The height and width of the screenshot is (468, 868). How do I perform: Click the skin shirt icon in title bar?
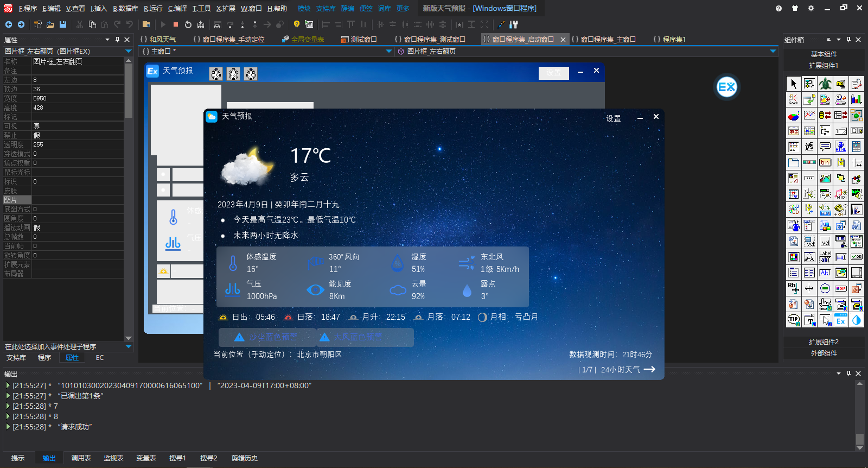[795, 8]
